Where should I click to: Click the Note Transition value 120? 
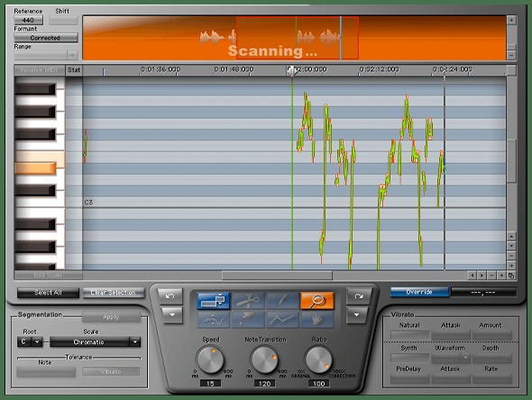pyautogui.click(x=264, y=384)
